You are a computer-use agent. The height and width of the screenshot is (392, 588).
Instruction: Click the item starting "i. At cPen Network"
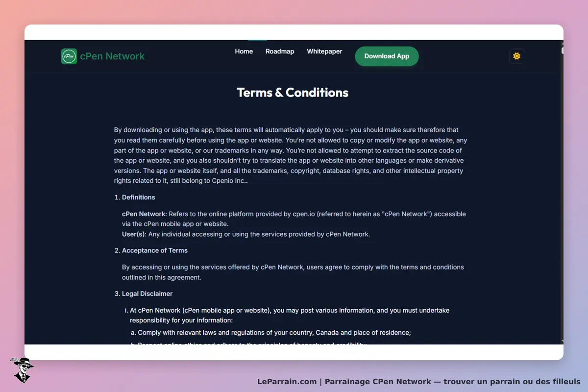tap(287, 316)
